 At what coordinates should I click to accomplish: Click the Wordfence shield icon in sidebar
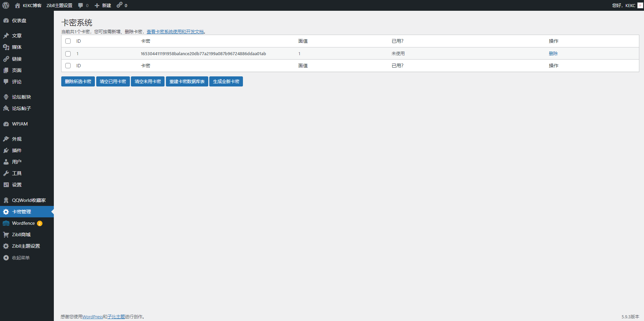pos(6,223)
